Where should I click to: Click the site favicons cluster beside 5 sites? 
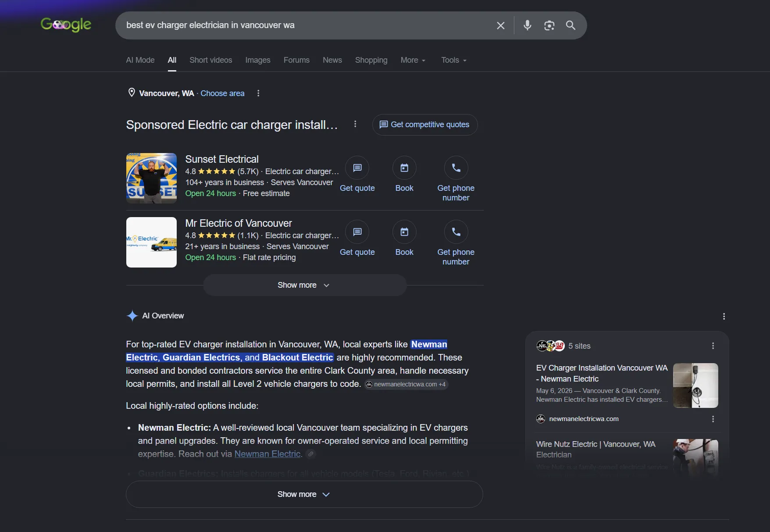[550, 346]
